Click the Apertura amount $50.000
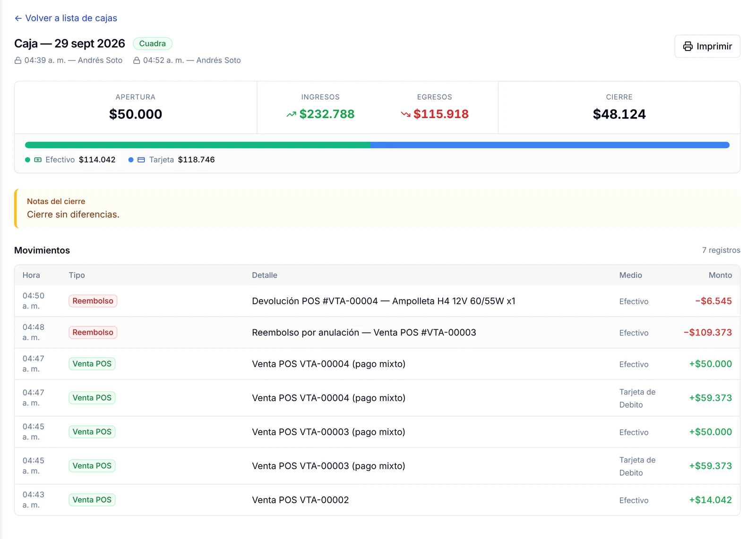The image size is (756, 539). coord(136,114)
